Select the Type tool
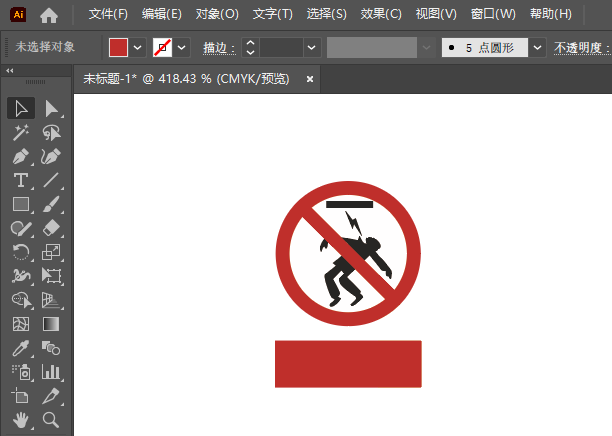Screen dimensions: 612x436 (21, 181)
